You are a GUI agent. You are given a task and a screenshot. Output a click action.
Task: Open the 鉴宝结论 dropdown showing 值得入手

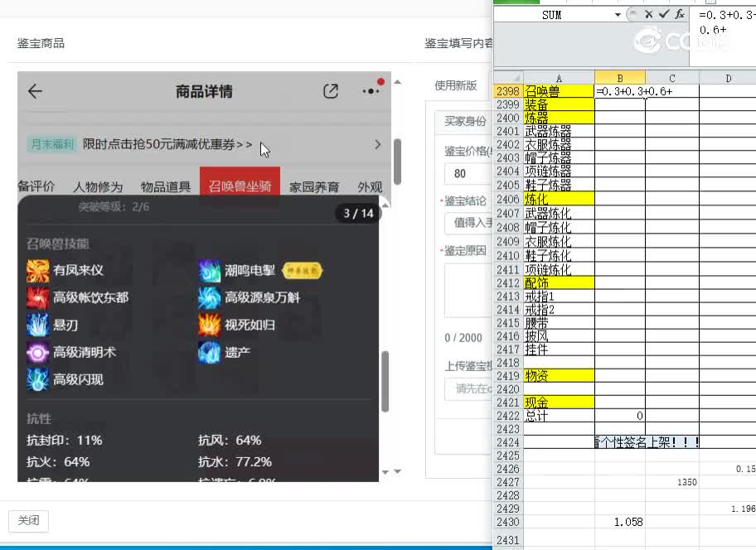pyautogui.click(x=468, y=223)
